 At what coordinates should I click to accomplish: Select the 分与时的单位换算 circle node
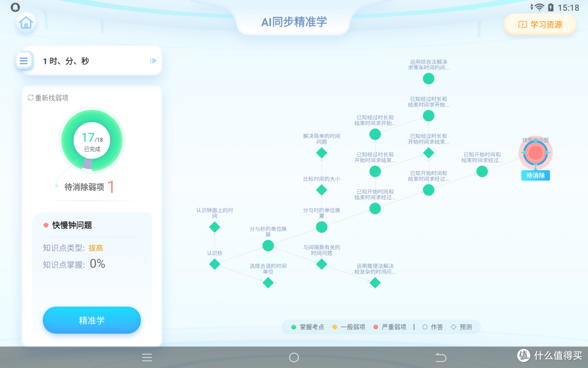[x=321, y=227]
